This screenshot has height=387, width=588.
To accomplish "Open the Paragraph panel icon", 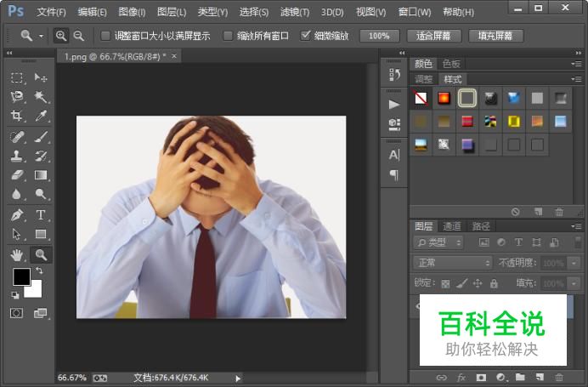I will 394,175.
